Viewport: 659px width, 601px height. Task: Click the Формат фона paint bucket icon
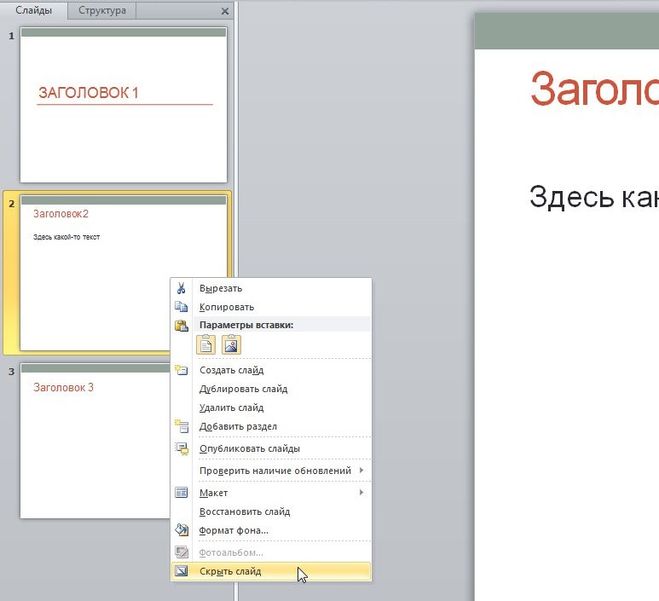pos(181,530)
